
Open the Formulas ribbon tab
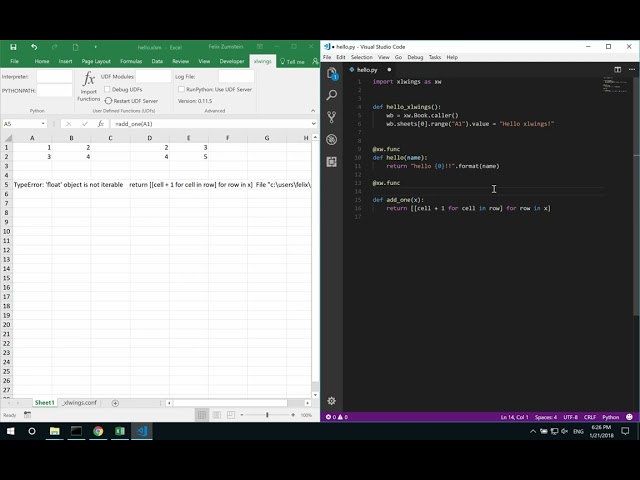click(131, 61)
